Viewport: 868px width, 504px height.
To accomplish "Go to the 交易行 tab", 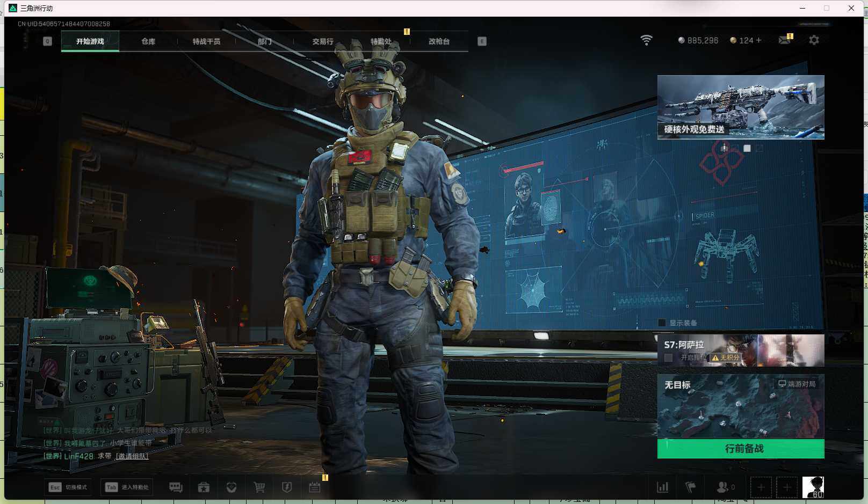I will tap(323, 41).
